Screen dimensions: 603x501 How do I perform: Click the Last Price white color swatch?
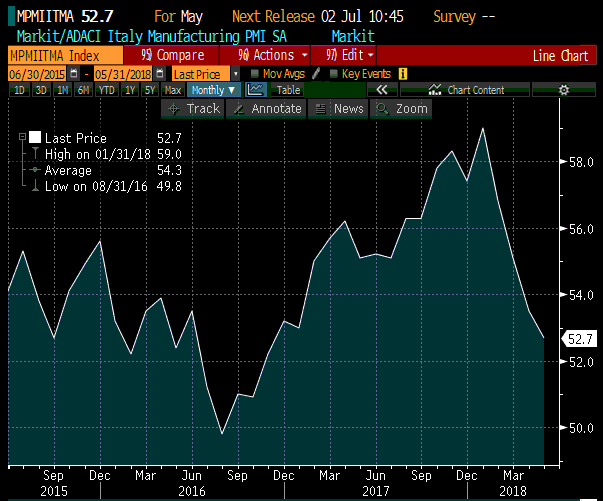tap(35, 137)
